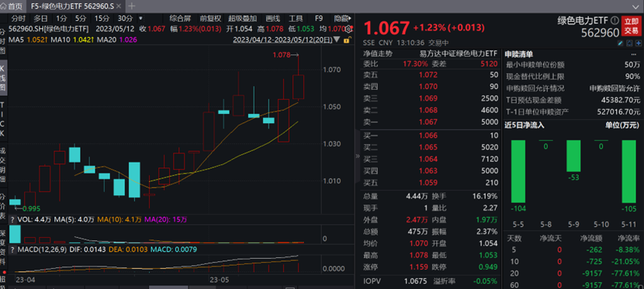Select the 15分 period button
The height and width of the screenshot is (289, 644).
(x=102, y=19)
